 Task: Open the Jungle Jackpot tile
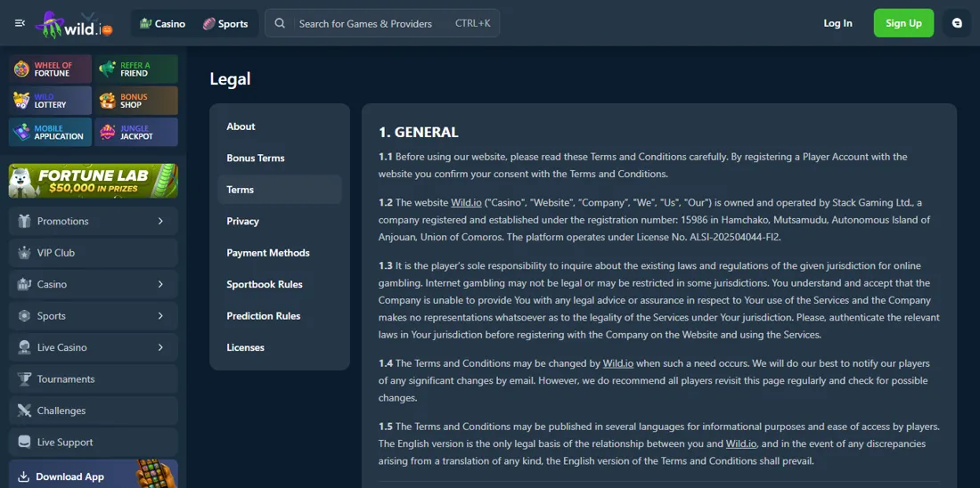(136, 132)
